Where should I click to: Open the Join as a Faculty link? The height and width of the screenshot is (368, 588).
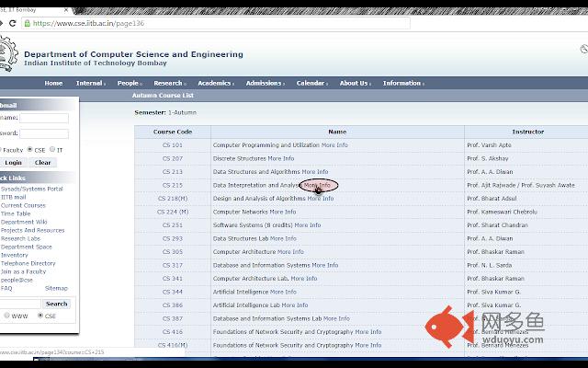pyautogui.click(x=23, y=271)
